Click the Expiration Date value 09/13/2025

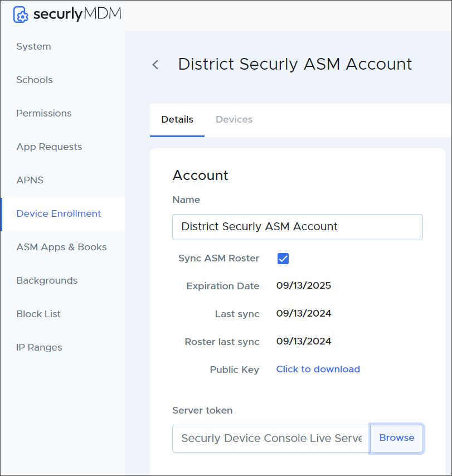coord(304,286)
